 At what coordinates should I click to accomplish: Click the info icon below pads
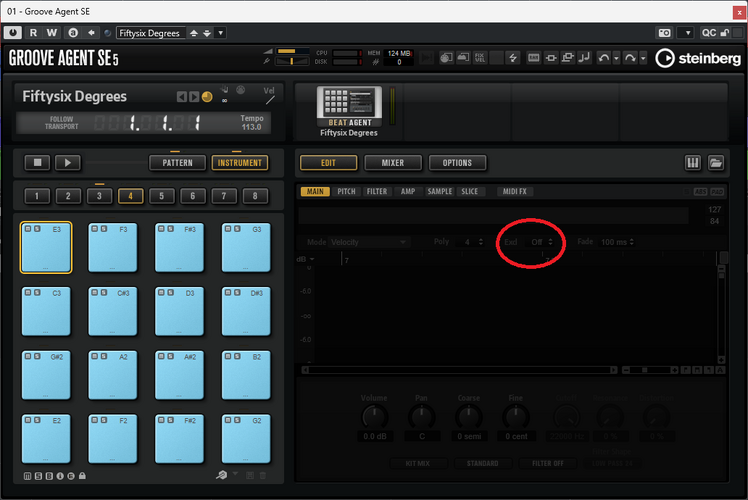(x=60, y=476)
